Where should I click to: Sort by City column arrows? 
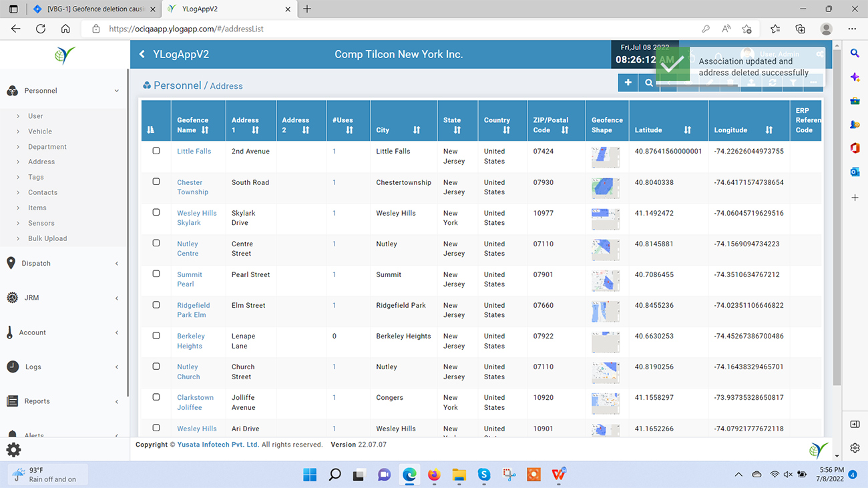click(417, 130)
